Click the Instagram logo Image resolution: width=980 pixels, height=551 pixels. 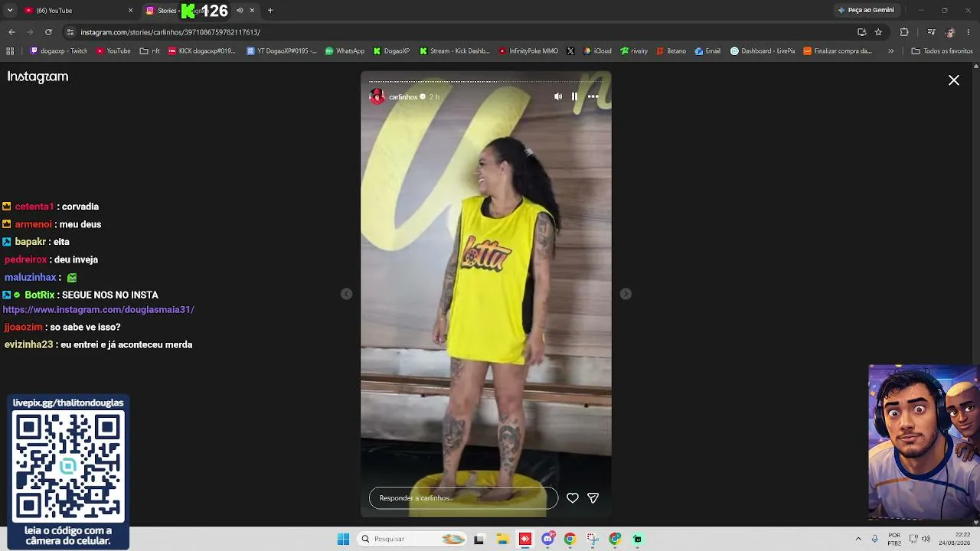pyautogui.click(x=38, y=77)
